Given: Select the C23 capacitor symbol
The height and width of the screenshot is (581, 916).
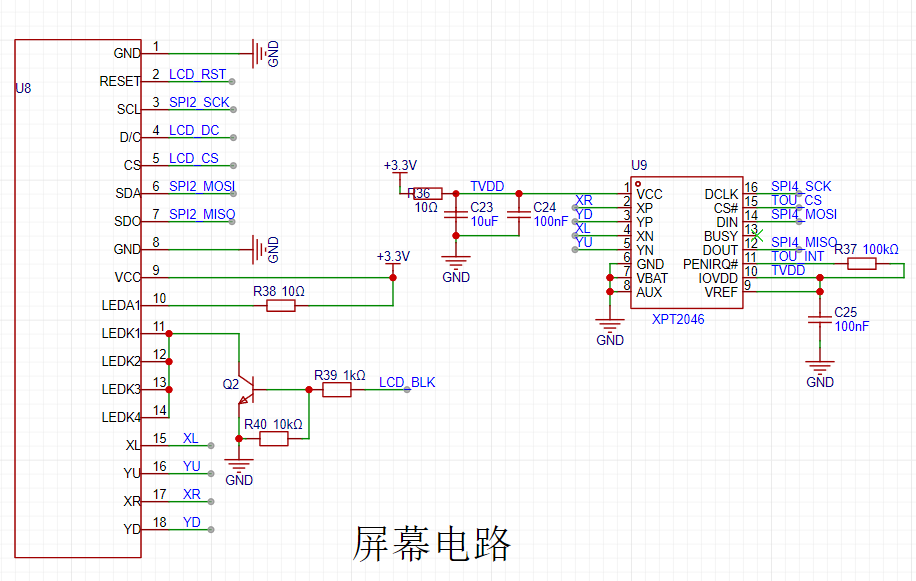Looking at the screenshot, I should click(x=456, y=214).
